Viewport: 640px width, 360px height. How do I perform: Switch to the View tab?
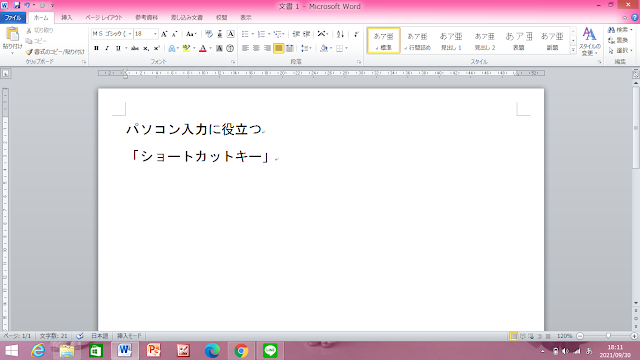point(246,18)
